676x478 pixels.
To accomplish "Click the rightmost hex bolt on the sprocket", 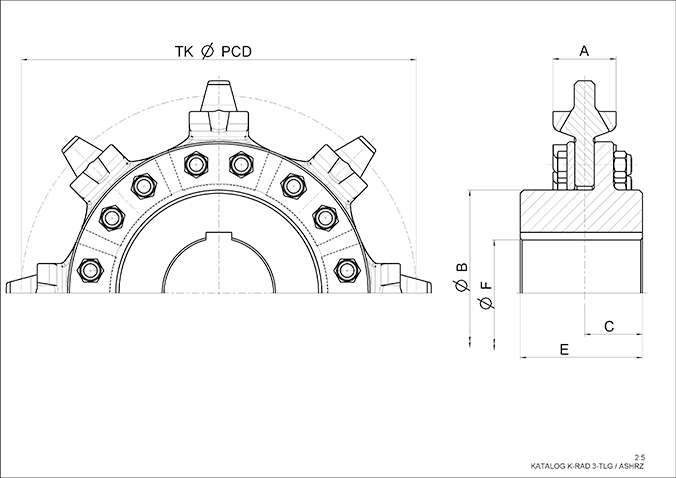I will pos(347,269).
